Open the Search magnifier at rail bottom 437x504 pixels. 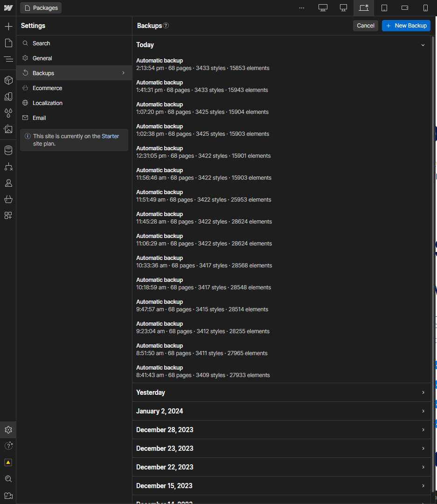8,479
